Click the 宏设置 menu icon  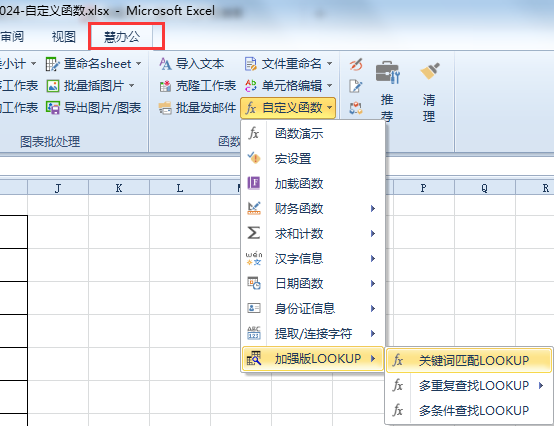[254, 158]
